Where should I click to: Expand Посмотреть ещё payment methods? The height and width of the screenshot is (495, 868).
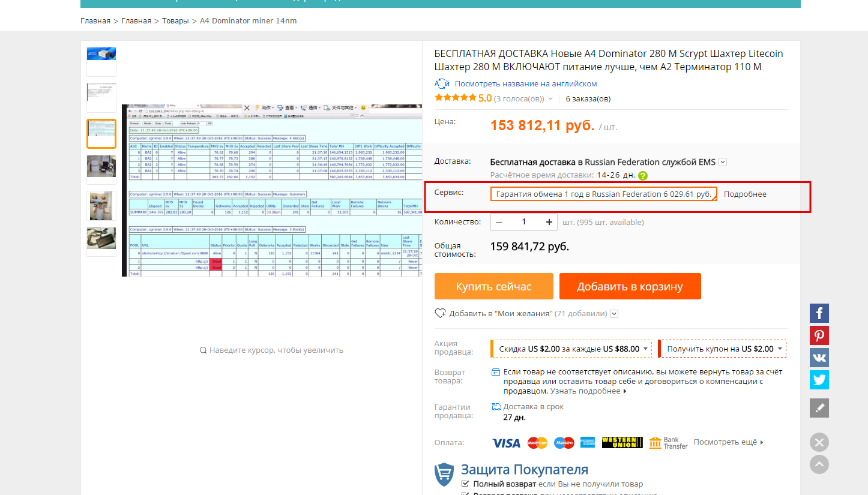pos(729,442)
